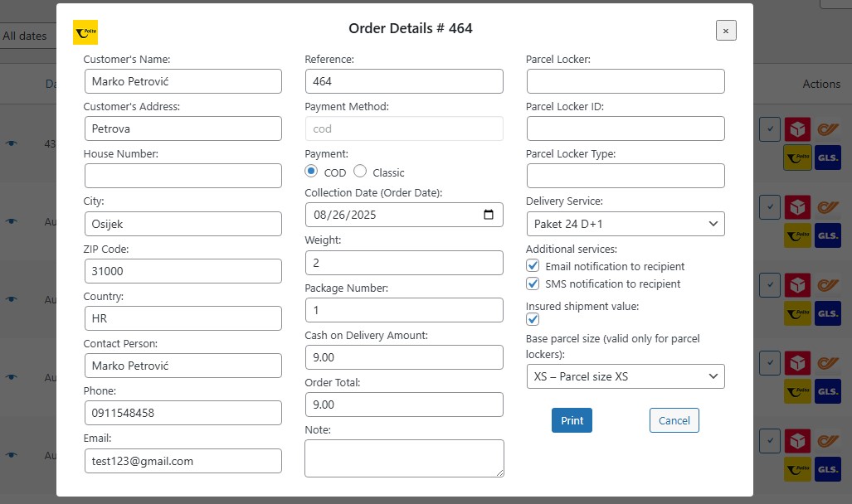Click the yellow Pošta icon in the top actions row
Screen dimensions: 852x504
coord(797,157)
